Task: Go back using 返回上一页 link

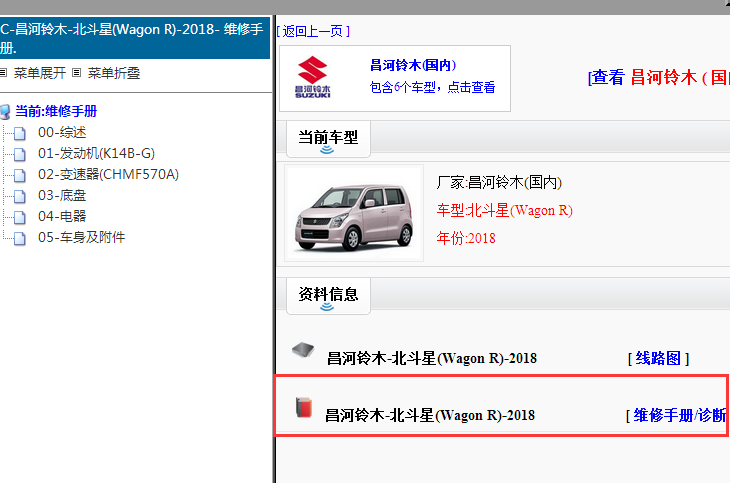Action: tap(313, 31)
